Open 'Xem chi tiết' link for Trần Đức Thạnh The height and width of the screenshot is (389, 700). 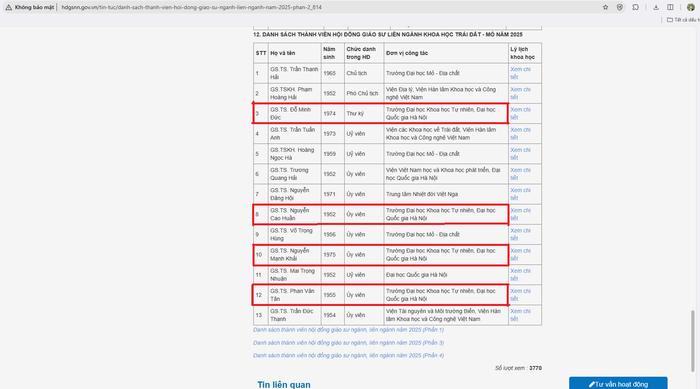(x=520, y=315)
